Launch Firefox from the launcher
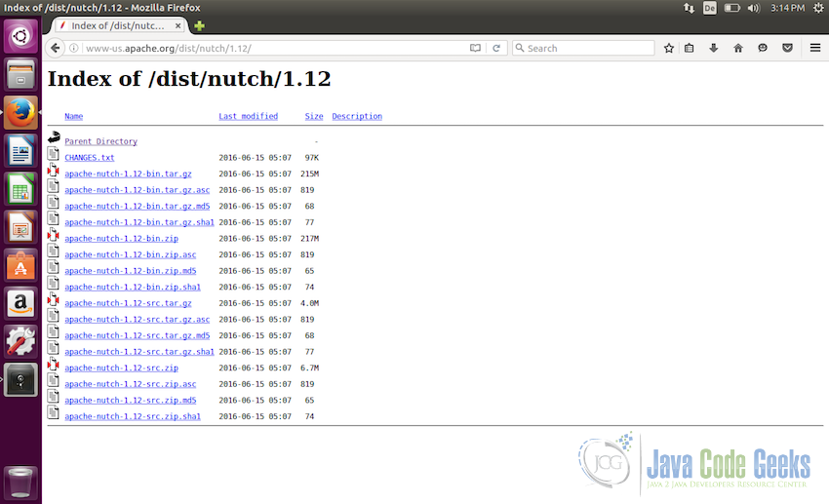Screen dimensions: 829x504 [x=20, y=112]
